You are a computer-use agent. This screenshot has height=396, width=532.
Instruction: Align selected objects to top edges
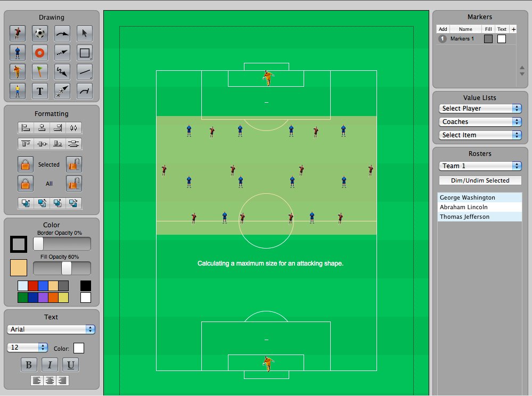click(x=26, y=144)
